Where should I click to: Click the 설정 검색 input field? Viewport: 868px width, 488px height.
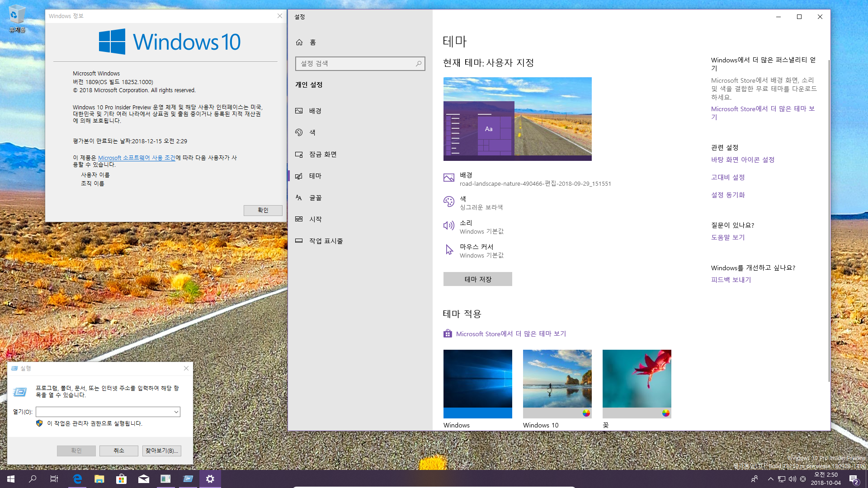(360, 64)
